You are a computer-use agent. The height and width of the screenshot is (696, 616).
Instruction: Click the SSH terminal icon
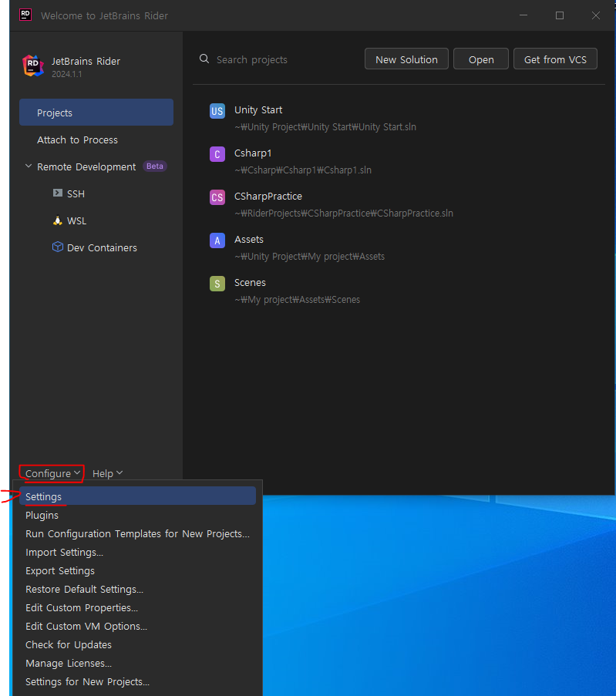(x=57, y=193)
